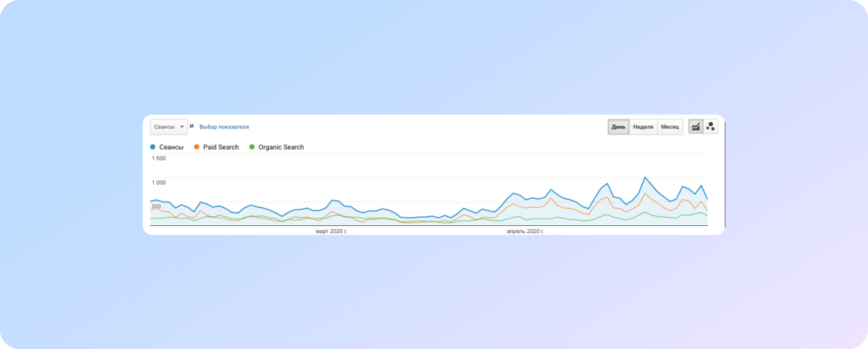Click the Paid Search legend label
868x349 pixels.
tap(221, 147)
